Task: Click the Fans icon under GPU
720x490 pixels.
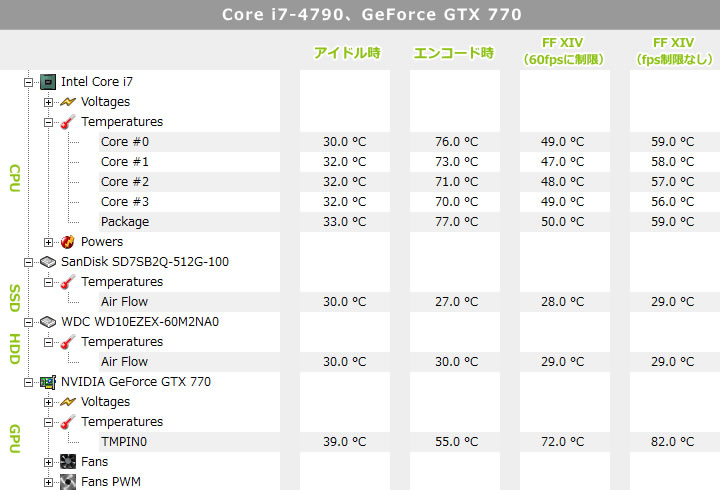Action: coord(68,462)
